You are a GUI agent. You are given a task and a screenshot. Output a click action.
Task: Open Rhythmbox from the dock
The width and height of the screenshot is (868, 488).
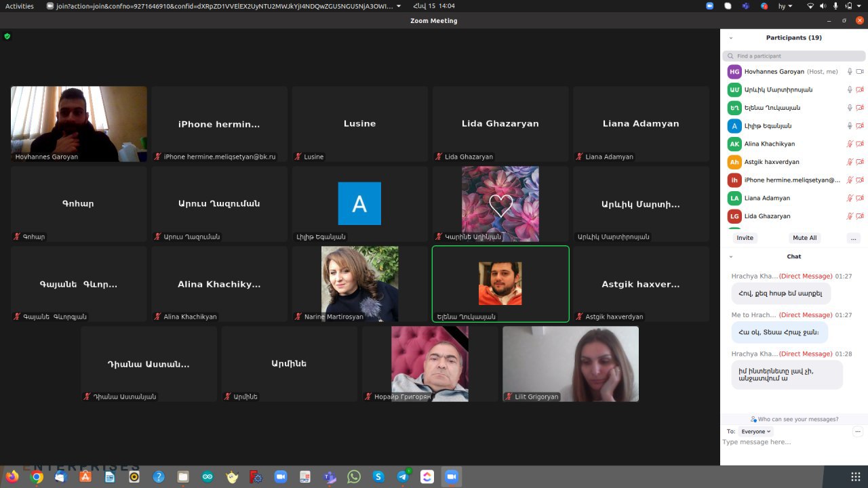pos(134,476)
